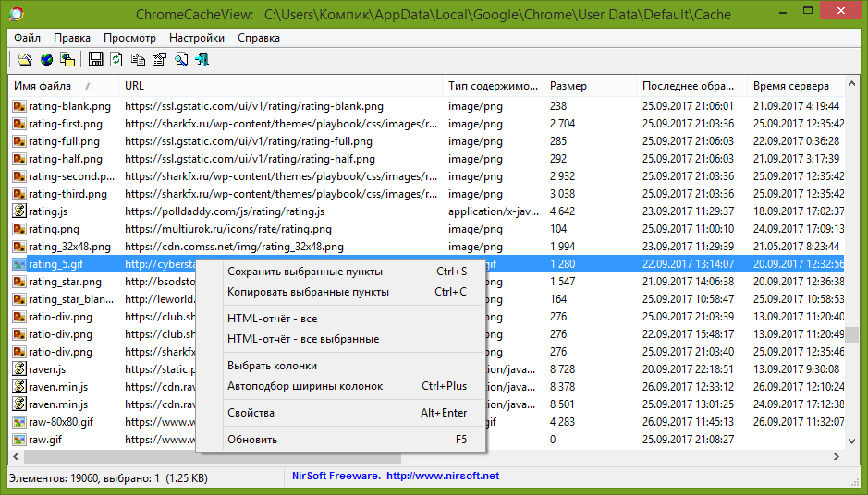
Task: Select the raw-80x80.gif file name
Action: coord(61,422)
